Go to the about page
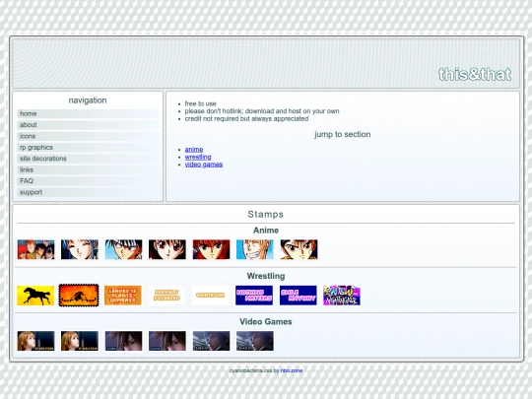 88,125
